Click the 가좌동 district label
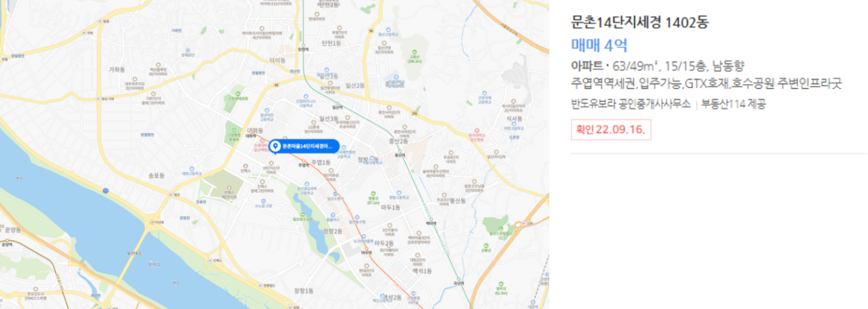Screen dimensions: 868x309 (x=117, y=69)
